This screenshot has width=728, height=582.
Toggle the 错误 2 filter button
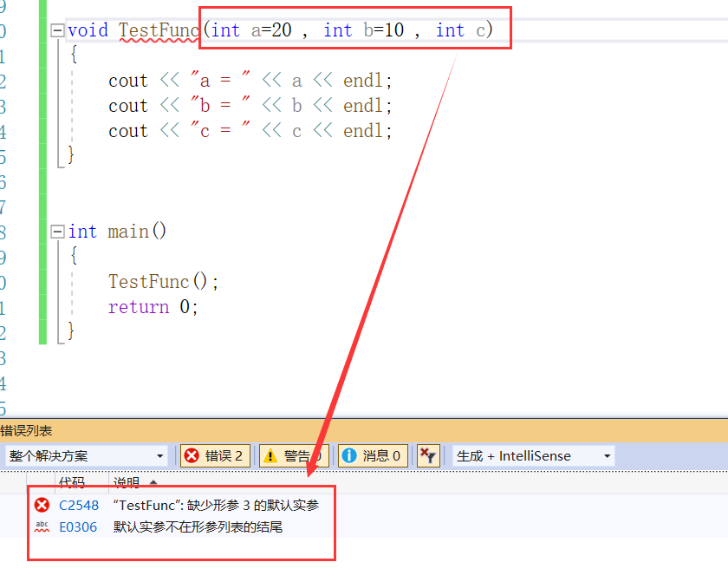tap(216, 455)
